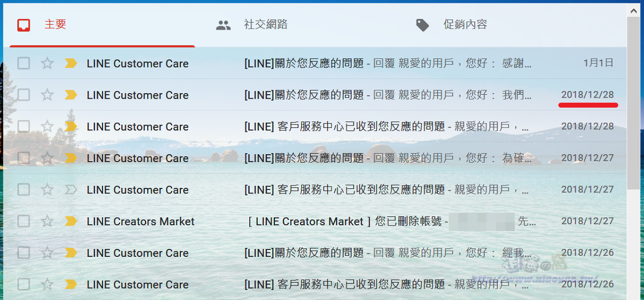Click the hollow importance arrow on 2018/12/27 email
Image resolution: width=644 pixels, height=300 pixels.
(71, 189)
